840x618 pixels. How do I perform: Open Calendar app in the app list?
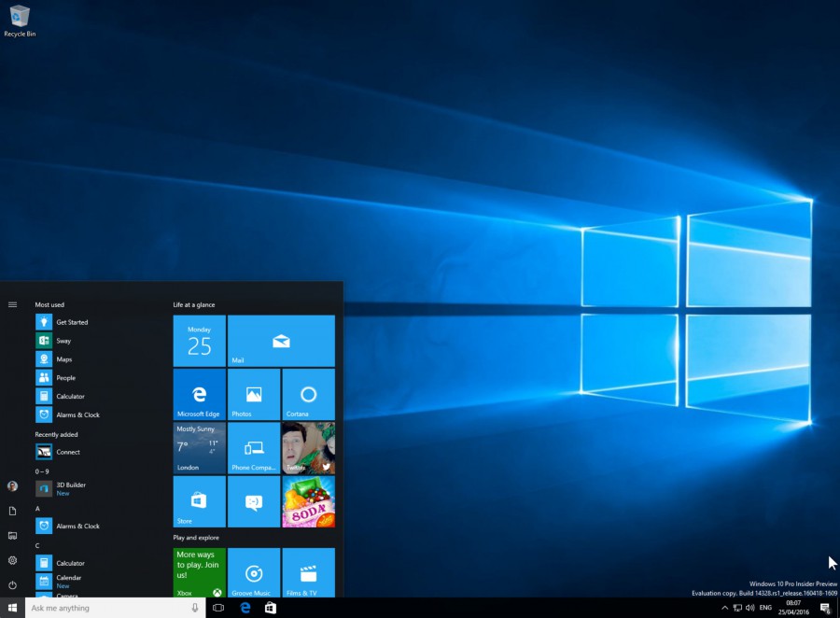tap(68, 581)
